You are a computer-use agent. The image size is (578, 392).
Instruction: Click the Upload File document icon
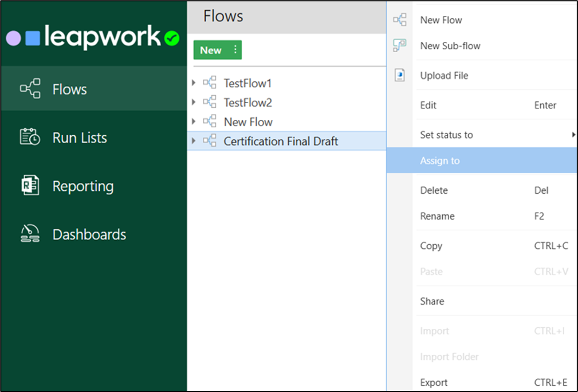click(400, 75)
